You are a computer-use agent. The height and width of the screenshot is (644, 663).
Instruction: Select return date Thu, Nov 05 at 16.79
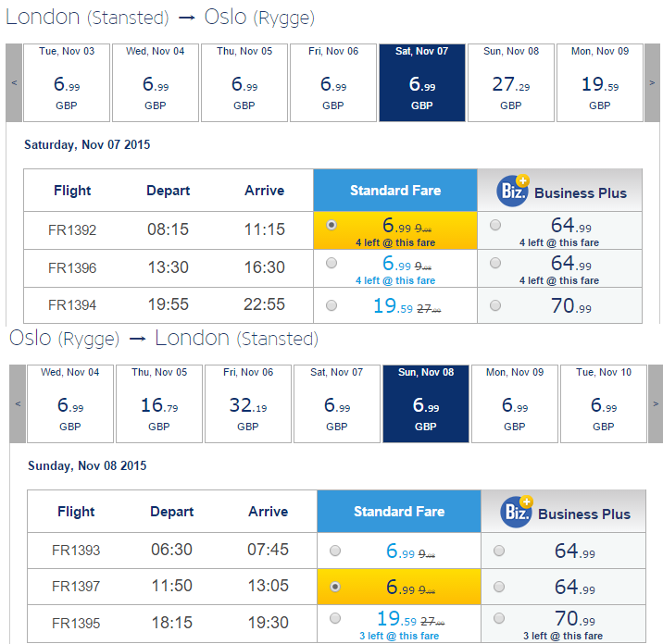[x=159, y=403]
